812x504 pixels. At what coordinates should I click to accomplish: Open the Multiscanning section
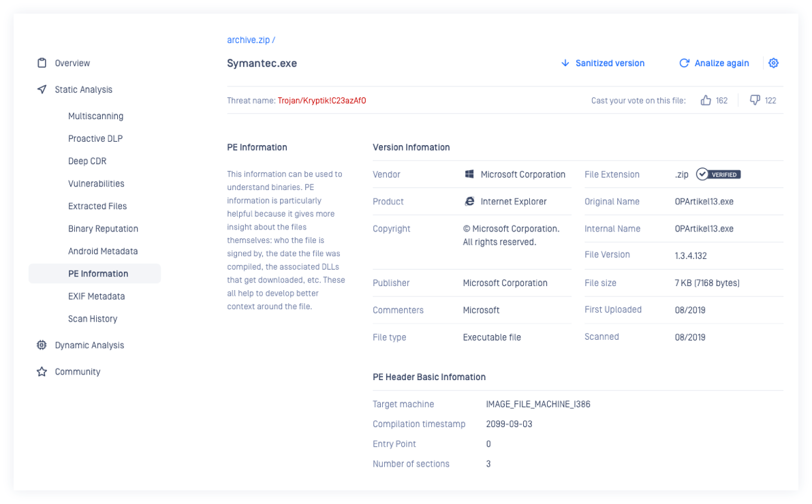pyautogui.click(x=95, y=116)
